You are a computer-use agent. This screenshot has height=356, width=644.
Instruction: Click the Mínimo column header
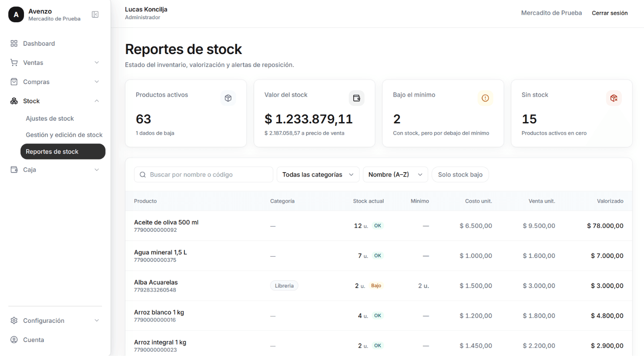pos(420,201)
